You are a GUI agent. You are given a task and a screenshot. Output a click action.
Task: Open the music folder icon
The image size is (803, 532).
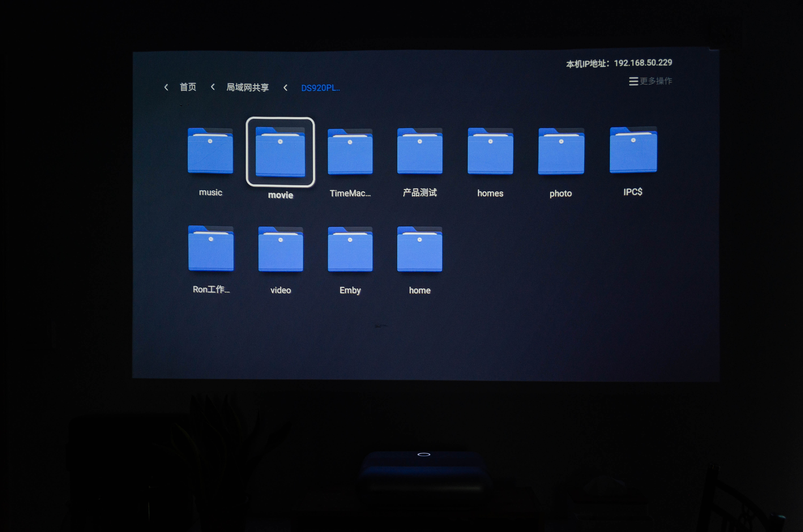210,151
